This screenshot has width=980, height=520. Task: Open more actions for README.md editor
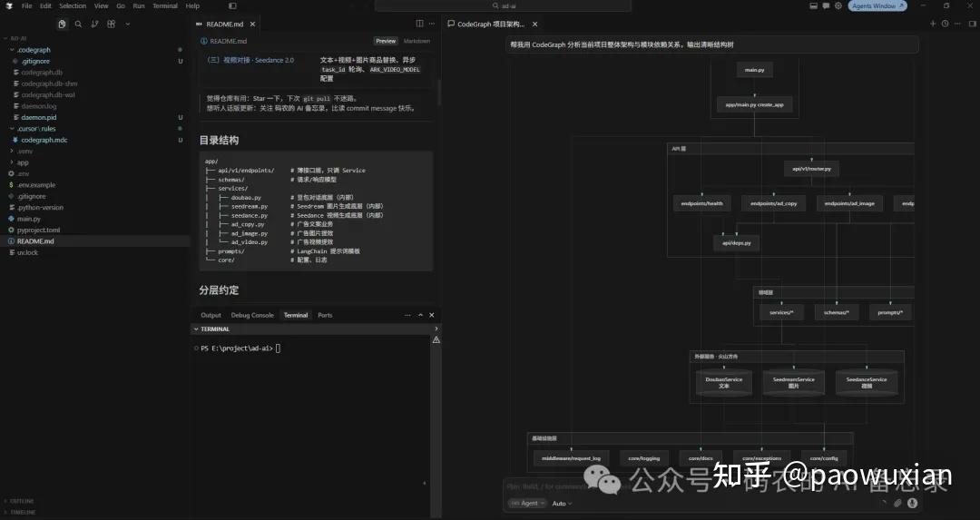(431, 24)
